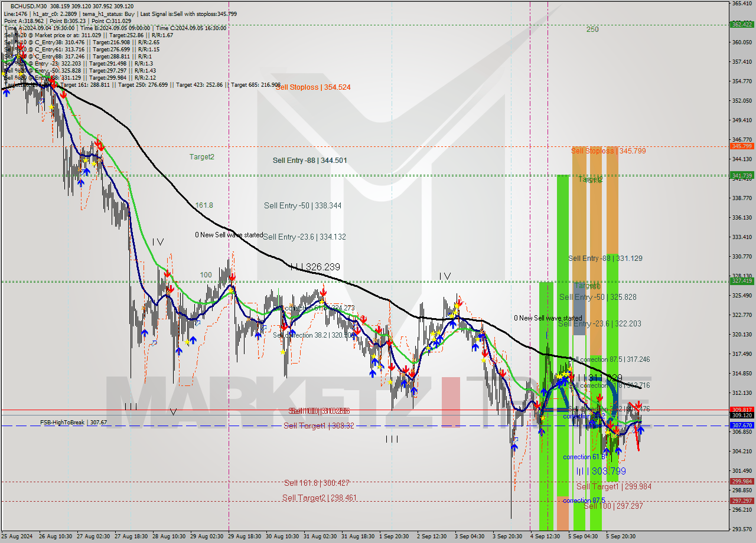Viewport: 756px width, 543px height.
Task: Click the 304.210 price axis value
Action: [742, 452]
